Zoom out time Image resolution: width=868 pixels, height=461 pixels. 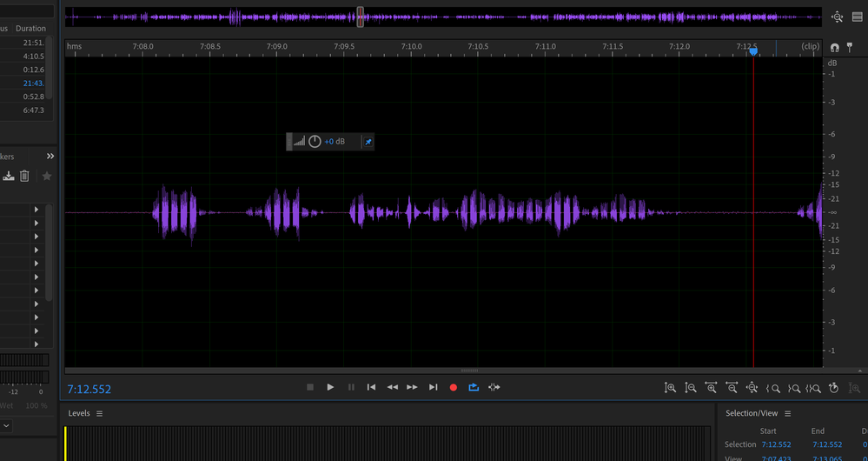tap(732, 388)
